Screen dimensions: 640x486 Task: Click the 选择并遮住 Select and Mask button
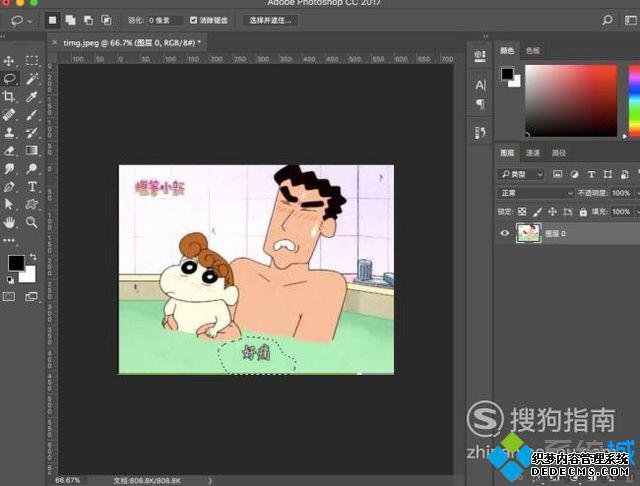271,20
